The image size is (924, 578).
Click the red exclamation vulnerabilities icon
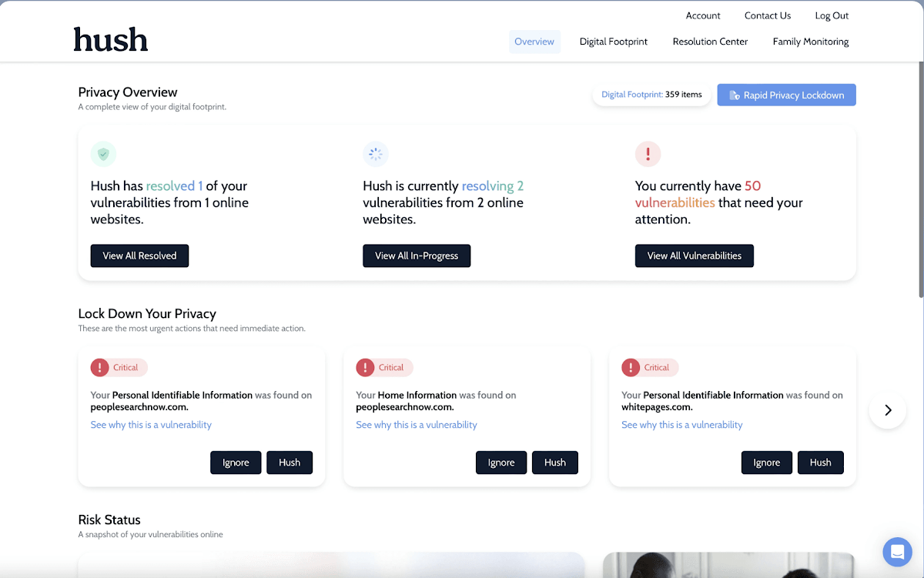(648, 154)
